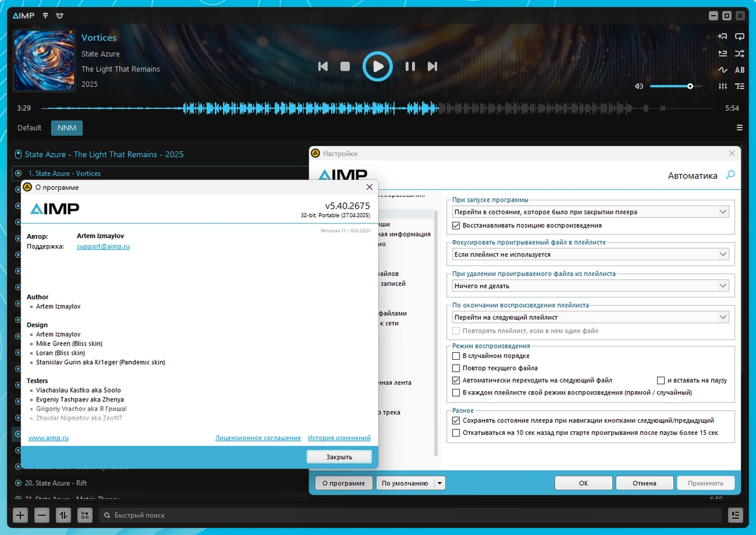
Task: Click the '5:54' track duration display
Action: (732, 108)
